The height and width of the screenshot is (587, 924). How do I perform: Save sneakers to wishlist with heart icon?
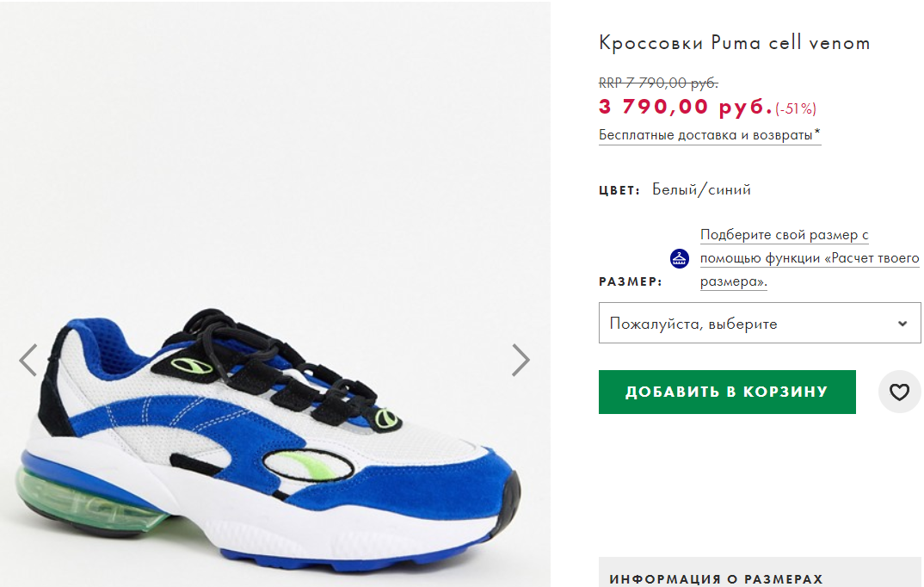[899, 392]
